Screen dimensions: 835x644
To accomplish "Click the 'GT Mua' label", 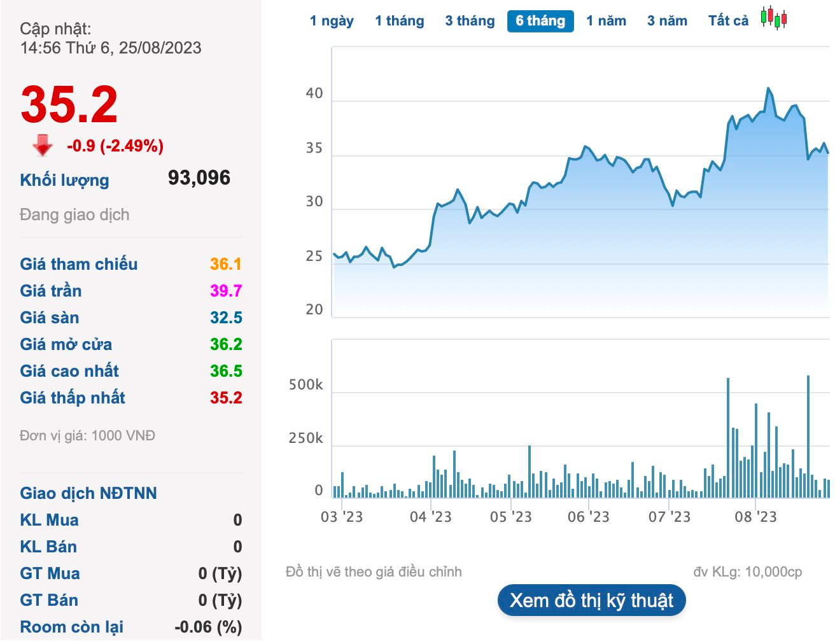I will click(x=50, y=573).
